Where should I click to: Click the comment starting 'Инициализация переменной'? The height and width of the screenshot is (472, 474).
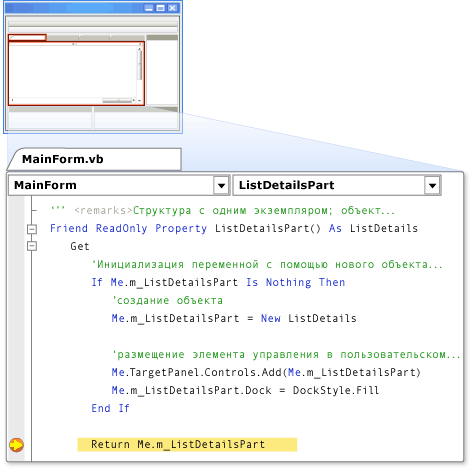(x=267, y=265)
